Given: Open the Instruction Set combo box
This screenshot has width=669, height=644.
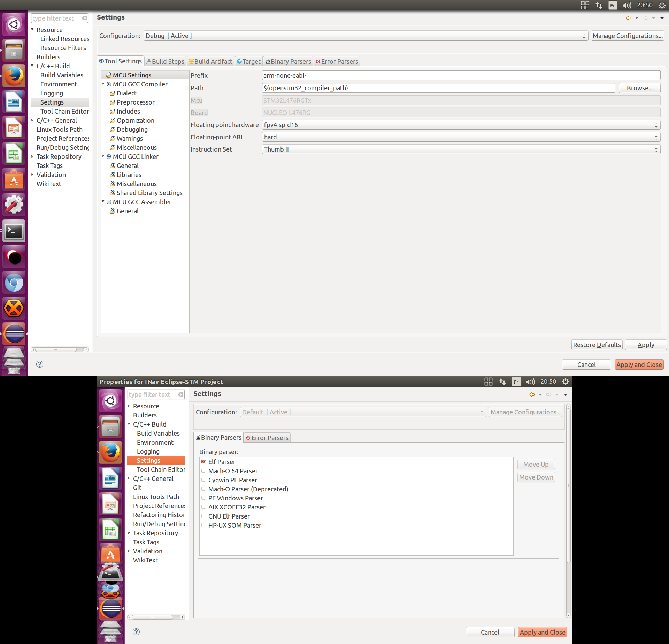Looking at the screenshot, I should [461, 149].
